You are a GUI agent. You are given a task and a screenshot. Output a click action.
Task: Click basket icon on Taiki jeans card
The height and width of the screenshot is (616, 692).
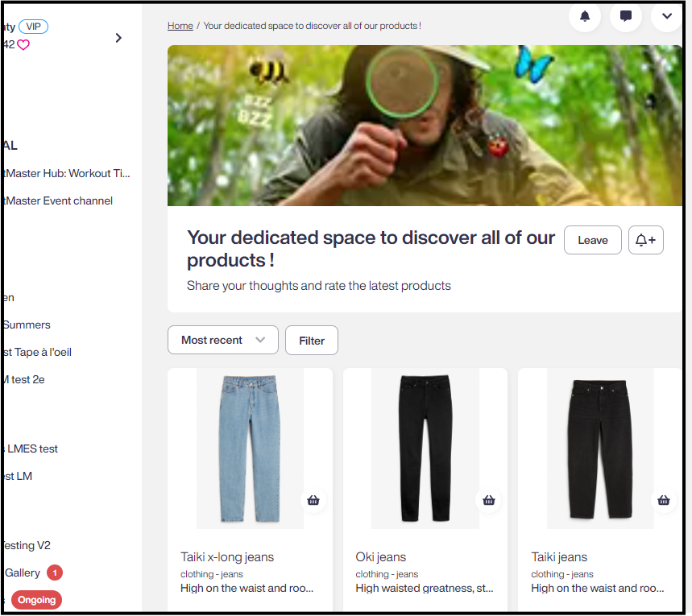(664, 500)
